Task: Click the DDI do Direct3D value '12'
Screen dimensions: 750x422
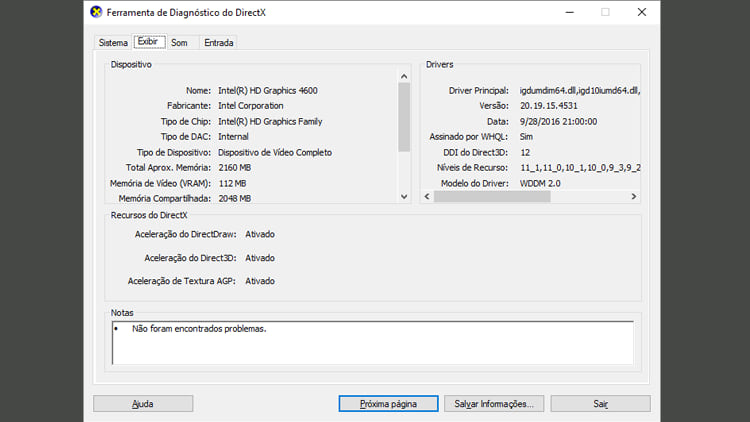Action: point(525,152)
